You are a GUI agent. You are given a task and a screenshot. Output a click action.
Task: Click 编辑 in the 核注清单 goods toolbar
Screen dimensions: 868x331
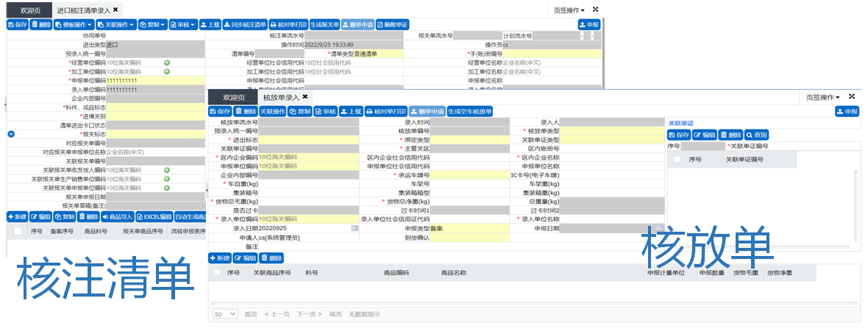[41, 216]
